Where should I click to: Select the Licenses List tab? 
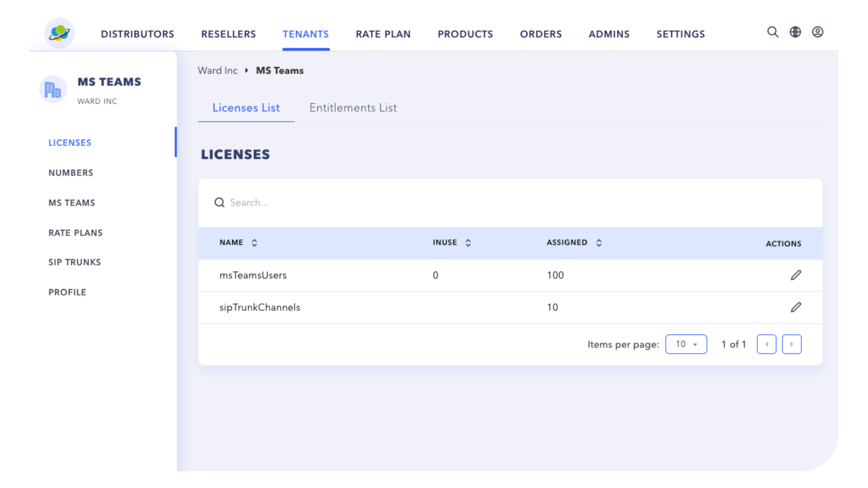pos(246,107)
